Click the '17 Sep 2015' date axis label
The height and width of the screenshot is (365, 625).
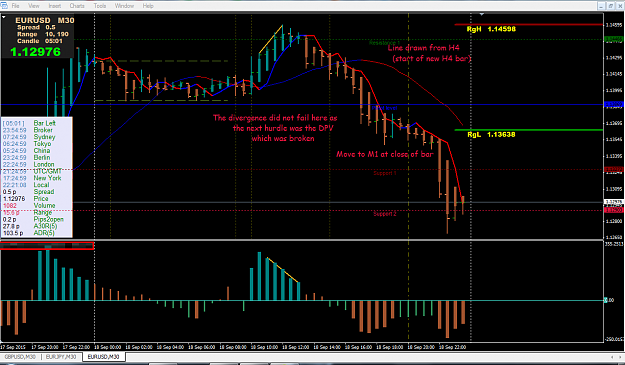tap(13, 347)
